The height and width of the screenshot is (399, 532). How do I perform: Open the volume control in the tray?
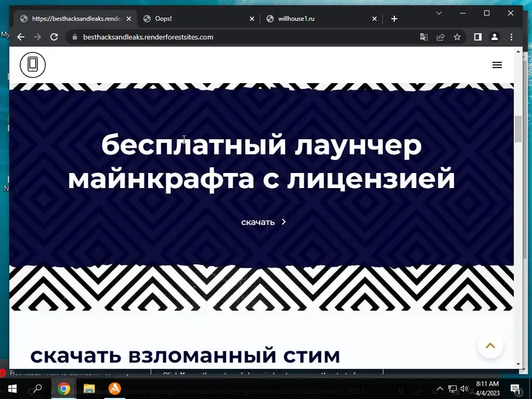coord(464,389)
